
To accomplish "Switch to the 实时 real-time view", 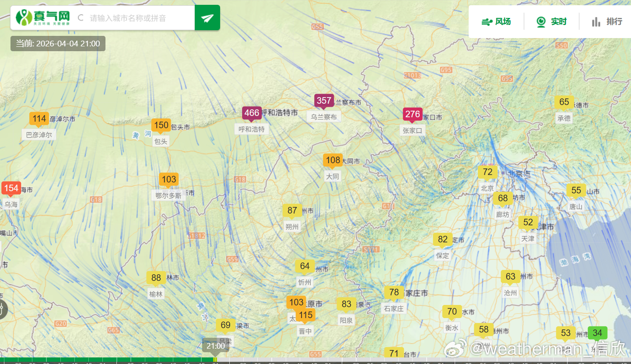I will (552, 21).
